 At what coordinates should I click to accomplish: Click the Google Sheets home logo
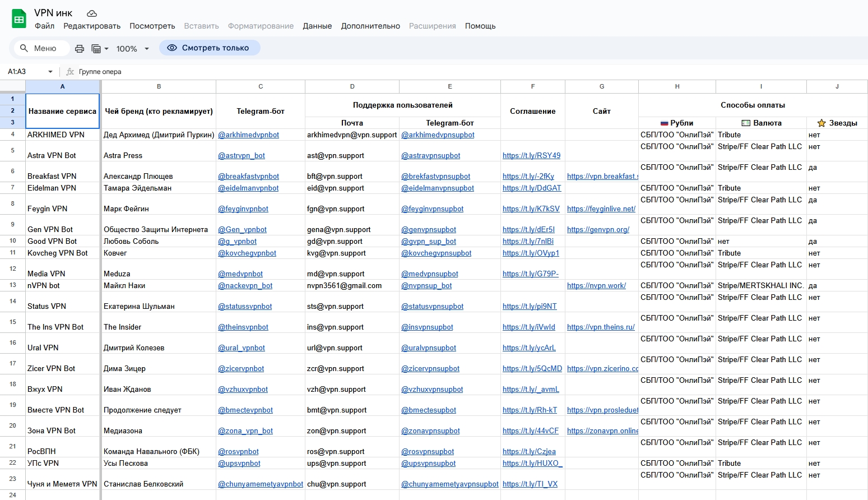pos(19,19)
